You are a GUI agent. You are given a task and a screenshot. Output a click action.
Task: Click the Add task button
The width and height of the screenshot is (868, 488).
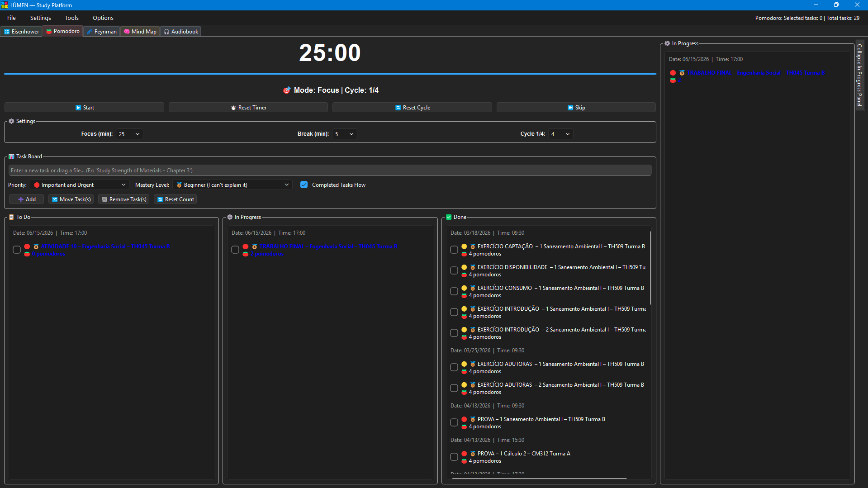pos(27,199)
